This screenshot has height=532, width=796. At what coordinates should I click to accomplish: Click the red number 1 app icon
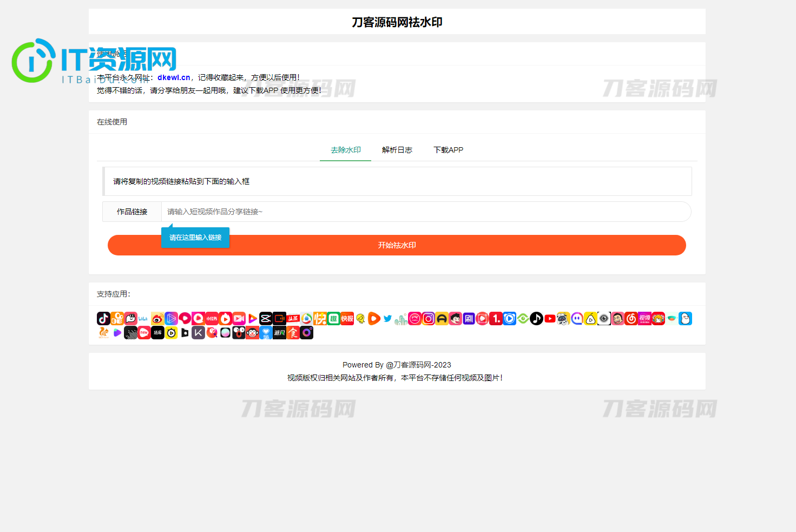(x=496, y=318)
